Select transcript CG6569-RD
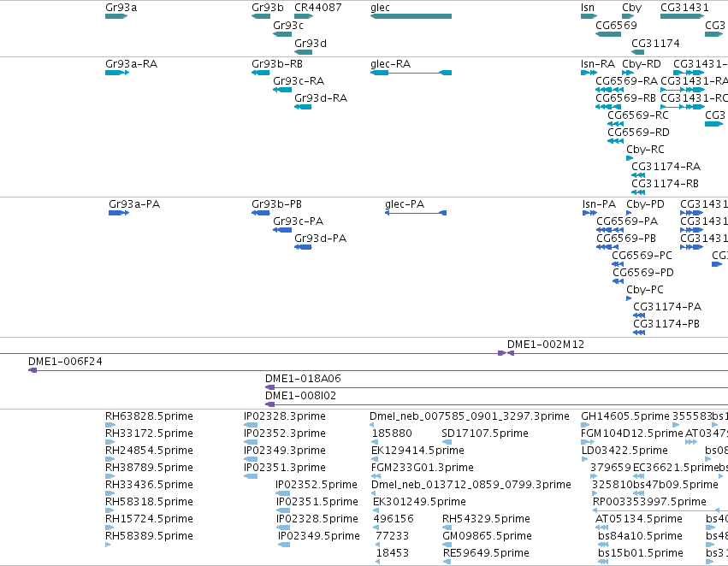The image size is (728, 566). (x=615, y=141)
